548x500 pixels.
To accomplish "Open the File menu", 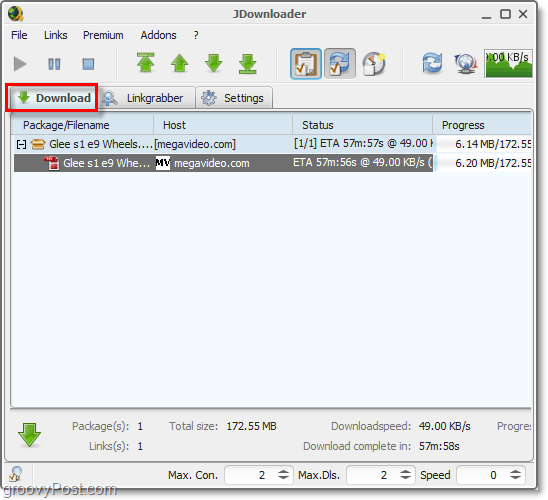I will [x=19, y=35].
